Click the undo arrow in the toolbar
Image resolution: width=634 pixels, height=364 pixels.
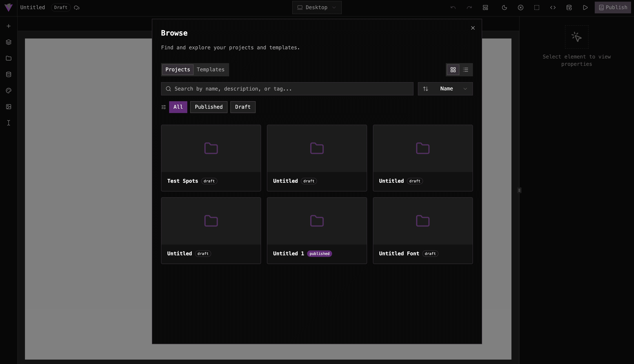coord(453,7)
